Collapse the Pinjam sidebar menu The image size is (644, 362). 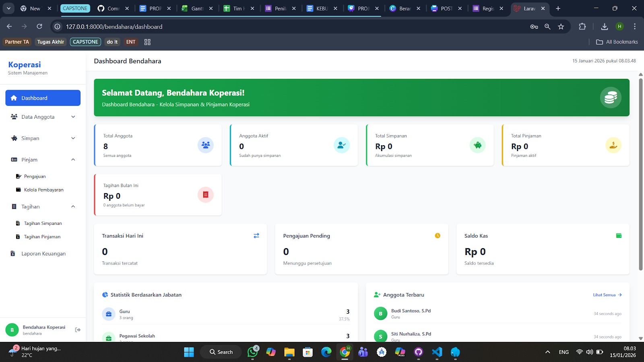pyautogui.click(x=43, y=160)
